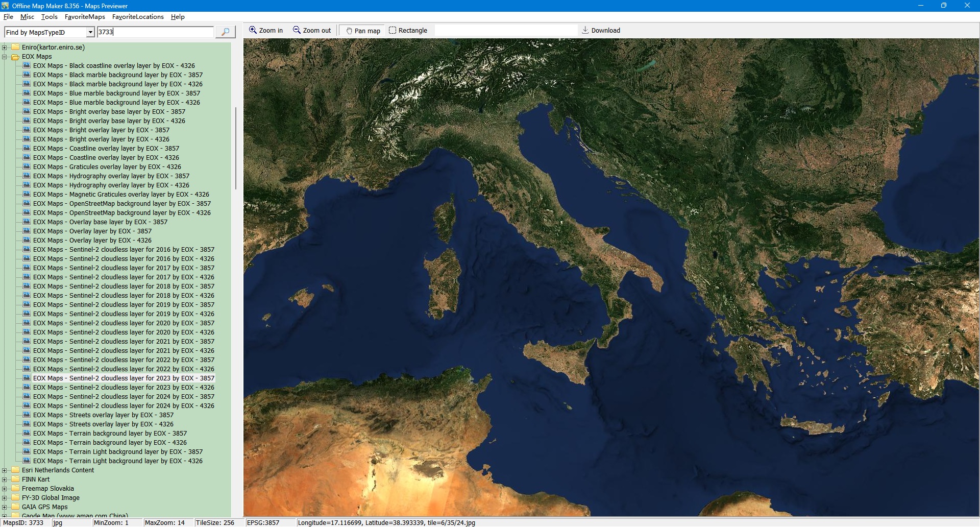Select Sentinel-2 cloudless 2024 layer - 3857
The height and width of the screenshot is (527, 980).
124,397
